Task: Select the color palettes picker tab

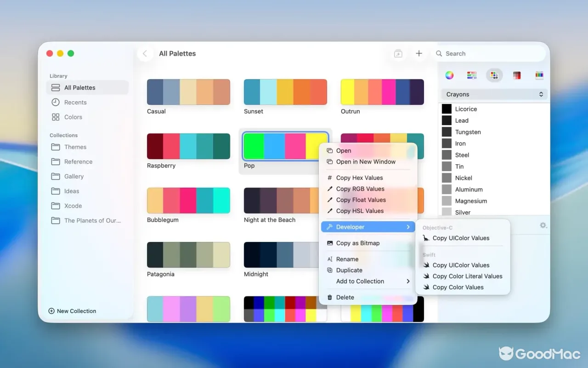Action: coord(494,75)
